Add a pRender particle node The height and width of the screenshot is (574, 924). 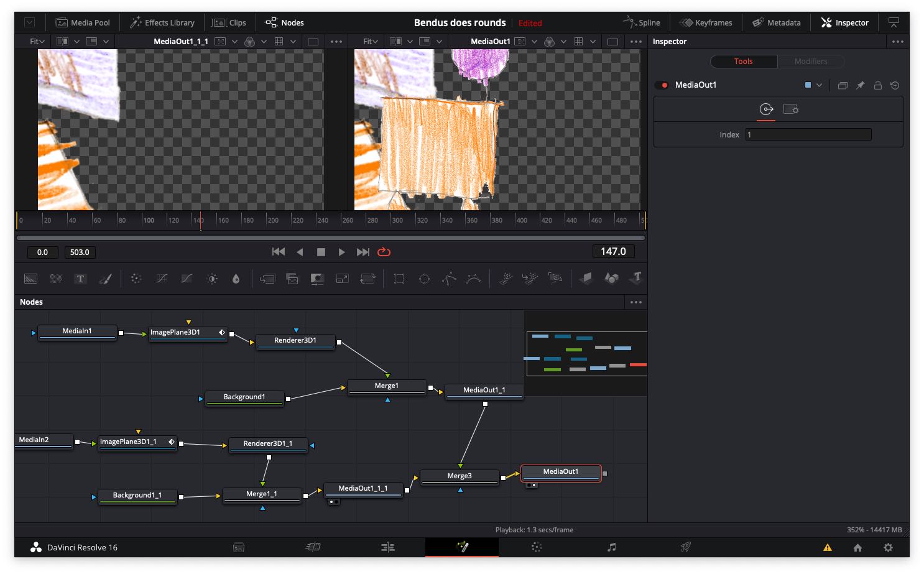555,278
